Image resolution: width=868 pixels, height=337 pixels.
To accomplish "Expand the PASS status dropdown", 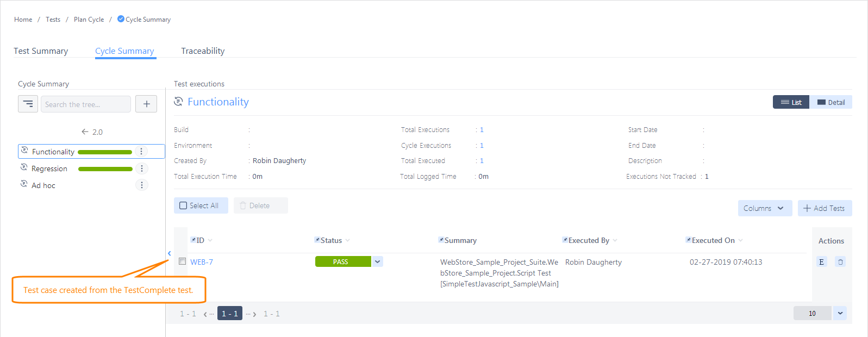I will click(378, 261).
